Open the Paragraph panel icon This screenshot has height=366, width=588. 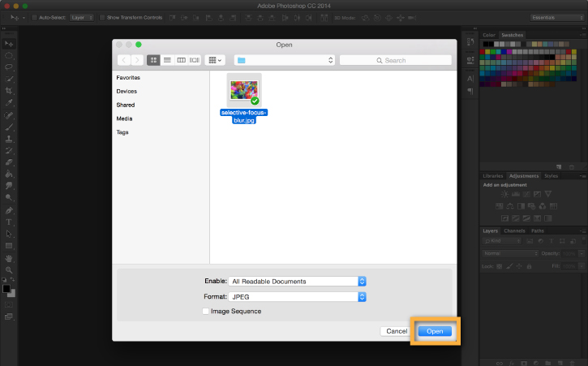pyautogui.click(x=470, y=91)
